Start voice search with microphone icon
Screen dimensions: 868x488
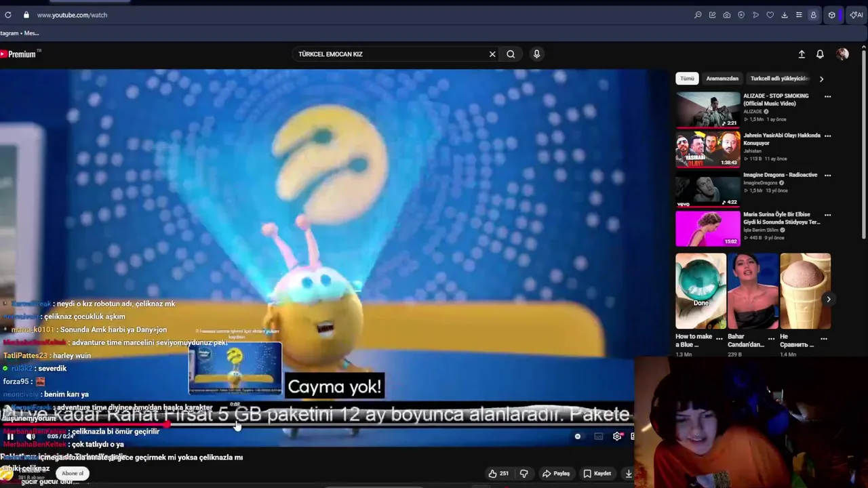(x=536, y=54)
